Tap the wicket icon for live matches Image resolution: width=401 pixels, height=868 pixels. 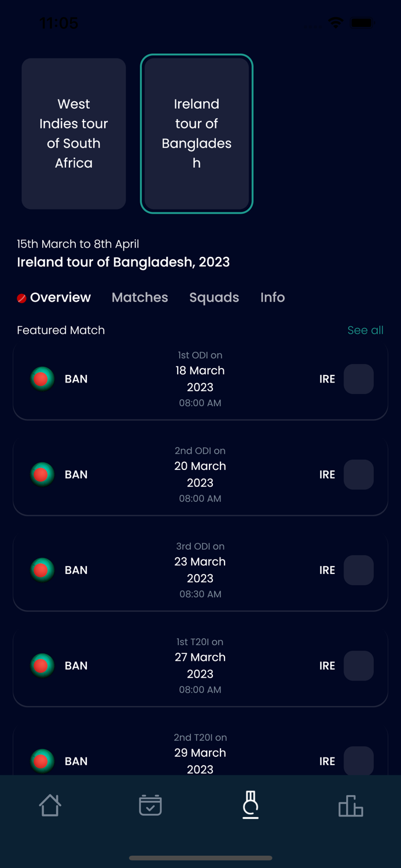click(x=251, y=805)
